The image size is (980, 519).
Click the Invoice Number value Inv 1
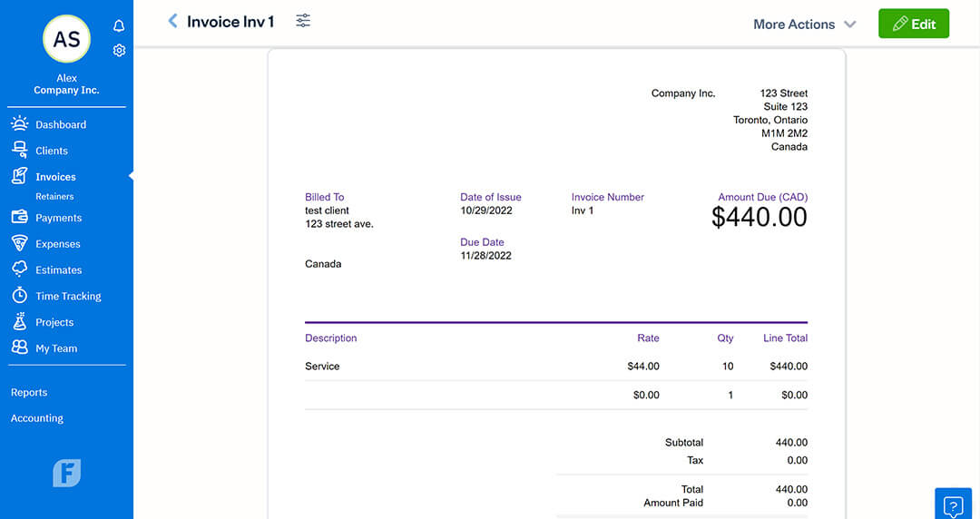tap(583, 211)
